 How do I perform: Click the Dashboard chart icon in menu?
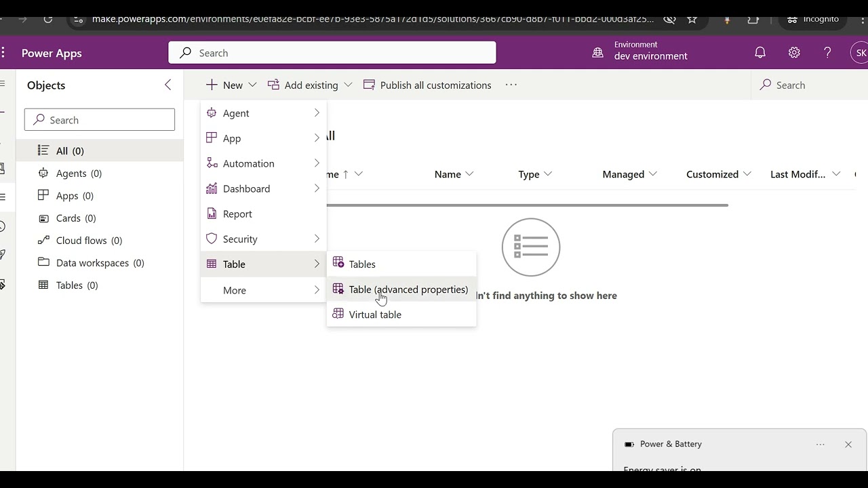[x=212, y=188]
